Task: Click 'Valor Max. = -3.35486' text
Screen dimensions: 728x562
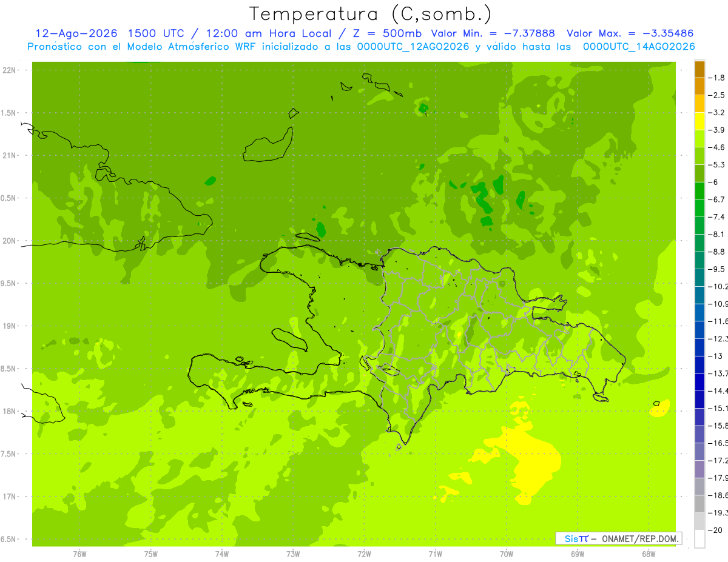Action: point(630,33)
